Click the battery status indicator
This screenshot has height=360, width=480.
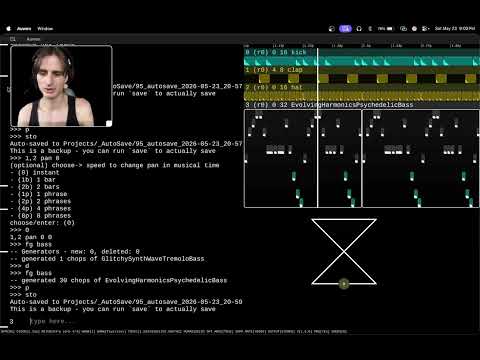click(x=385, y=29)
